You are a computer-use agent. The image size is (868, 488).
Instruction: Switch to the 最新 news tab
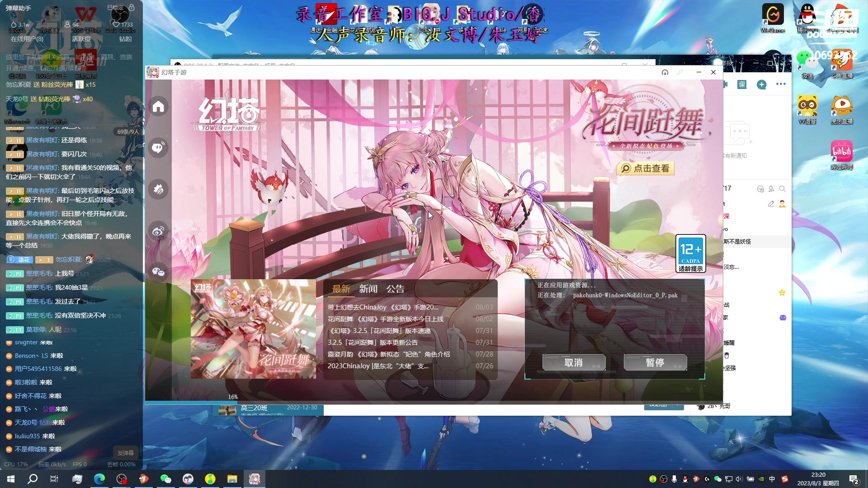click(x=341, y=289)
